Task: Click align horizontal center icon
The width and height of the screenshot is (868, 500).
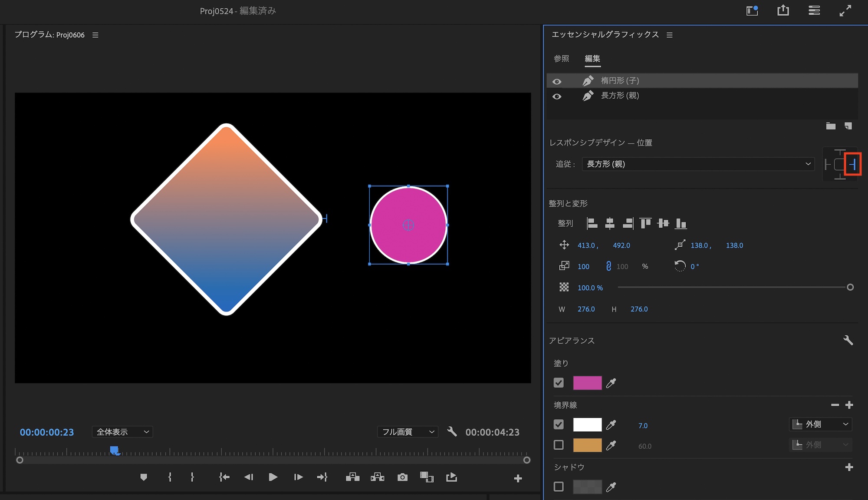Action: (x=610, y=223)
